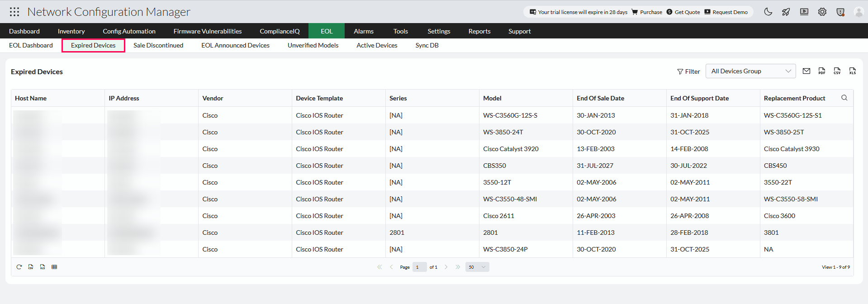
Task: Open the ComplianceIQ menu
Action: (x=280, y=31)
